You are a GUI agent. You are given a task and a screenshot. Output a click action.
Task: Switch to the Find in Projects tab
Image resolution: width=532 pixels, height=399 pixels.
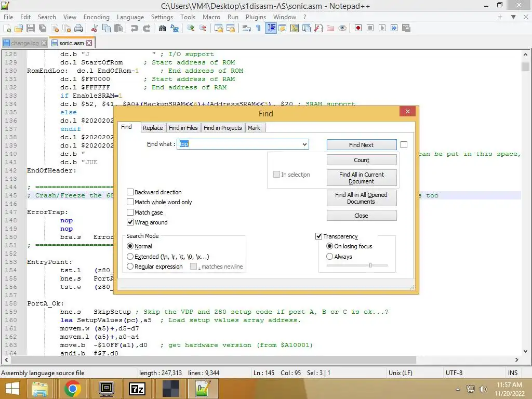pos(222,128)
